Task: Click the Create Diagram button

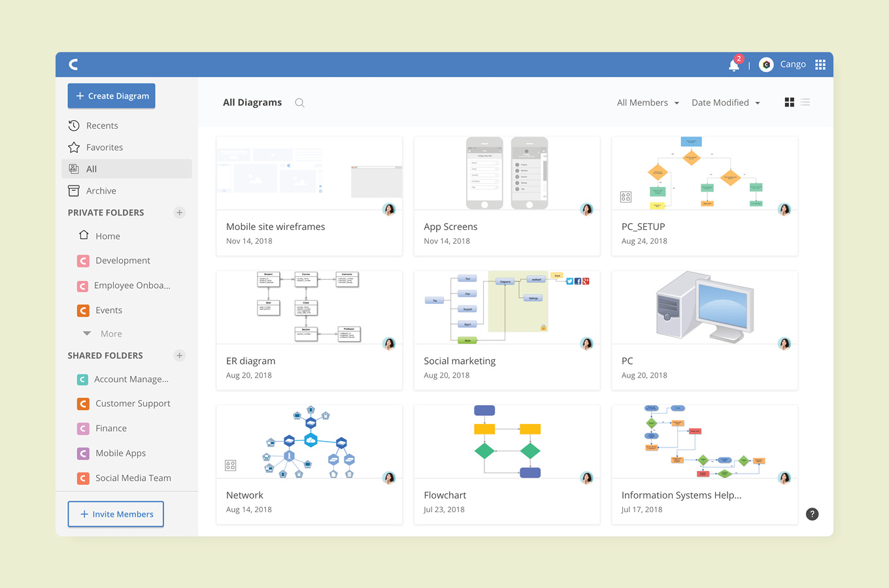Action: (111, 95)
